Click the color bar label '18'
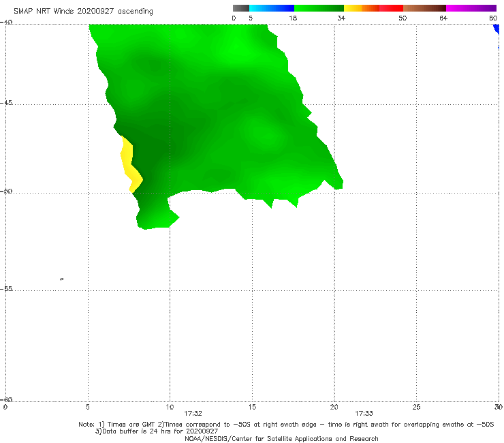Viewport: 504px width, 443px height. pos(293,18)
